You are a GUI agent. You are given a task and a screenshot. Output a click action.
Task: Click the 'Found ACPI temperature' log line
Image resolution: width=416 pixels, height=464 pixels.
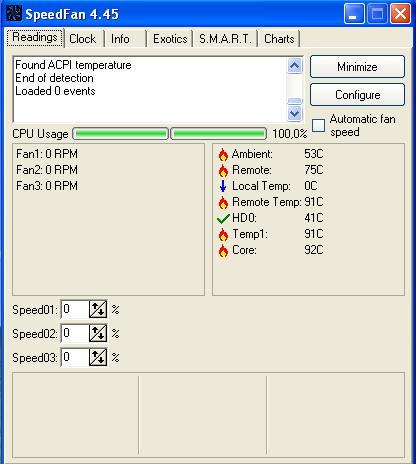[73, 65]
